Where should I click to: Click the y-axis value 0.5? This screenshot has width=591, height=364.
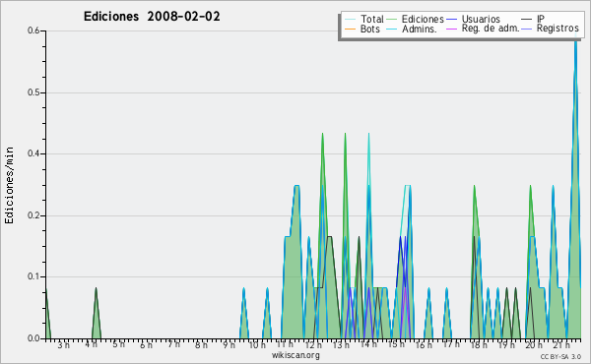tap(33, 92)
